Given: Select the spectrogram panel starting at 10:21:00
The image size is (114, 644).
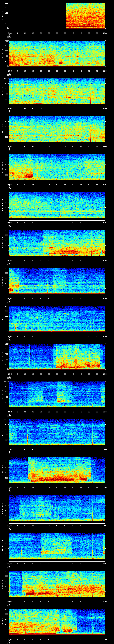Looking at the screenshot, I should 57,470.
